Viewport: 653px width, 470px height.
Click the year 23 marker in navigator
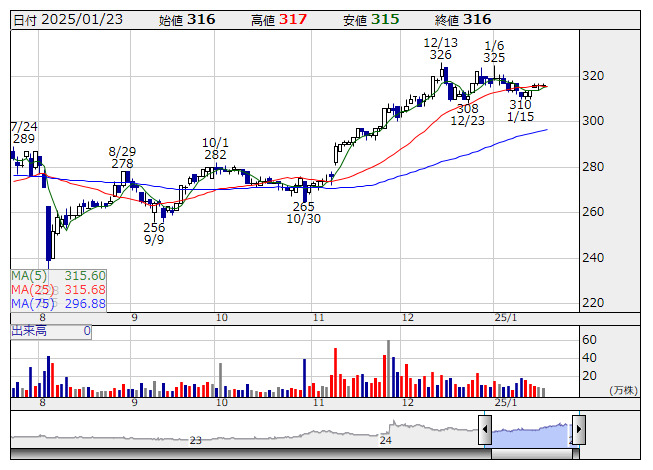(196, 440)
